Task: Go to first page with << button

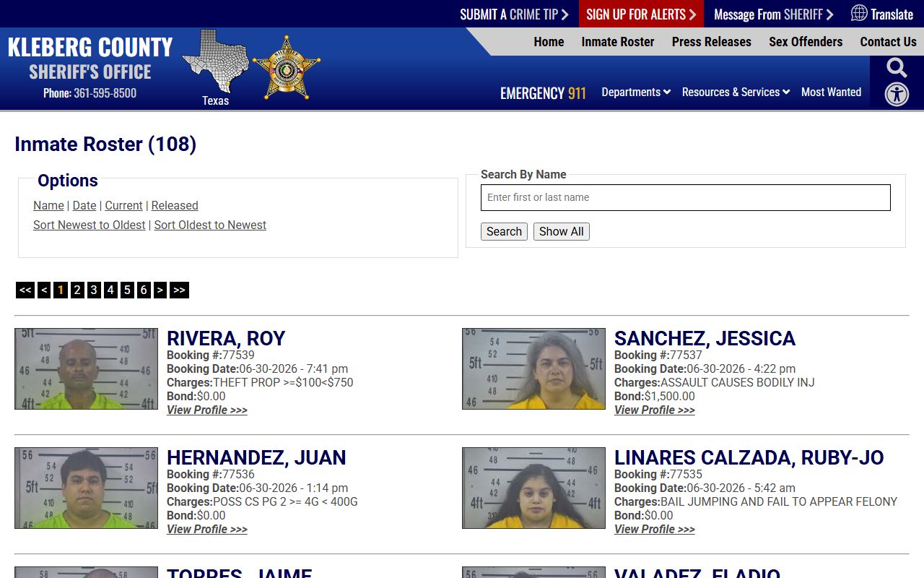Action: point(25,290)
